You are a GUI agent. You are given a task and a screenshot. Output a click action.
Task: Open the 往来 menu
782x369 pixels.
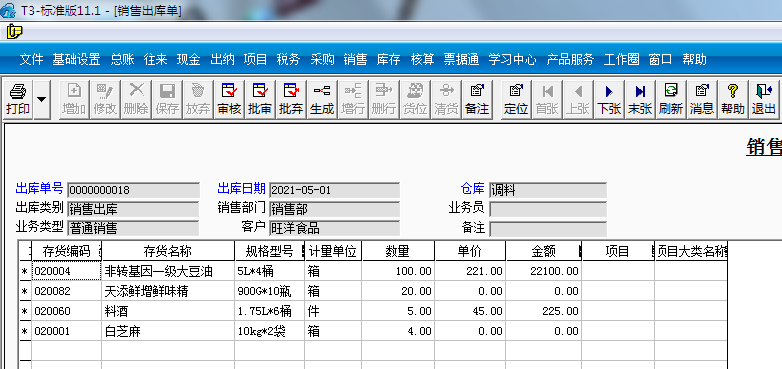point(155,60)
